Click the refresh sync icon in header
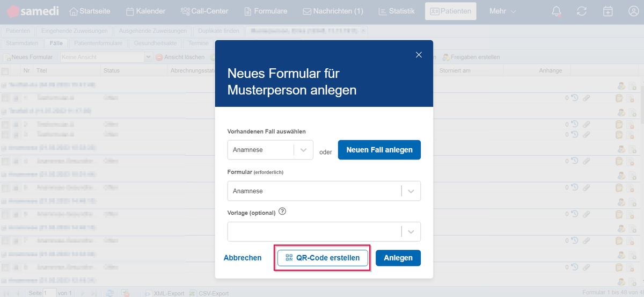644x297 pixels. (582, 11)
